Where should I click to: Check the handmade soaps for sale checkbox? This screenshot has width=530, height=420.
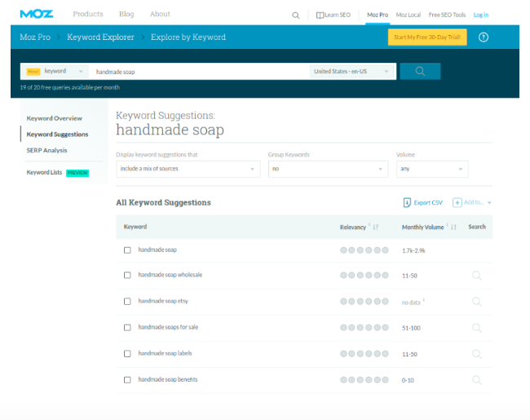tap(127, 327)
